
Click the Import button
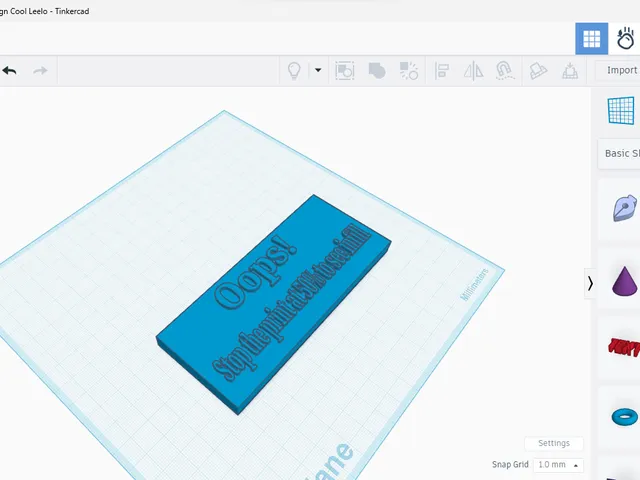point(618,70)
